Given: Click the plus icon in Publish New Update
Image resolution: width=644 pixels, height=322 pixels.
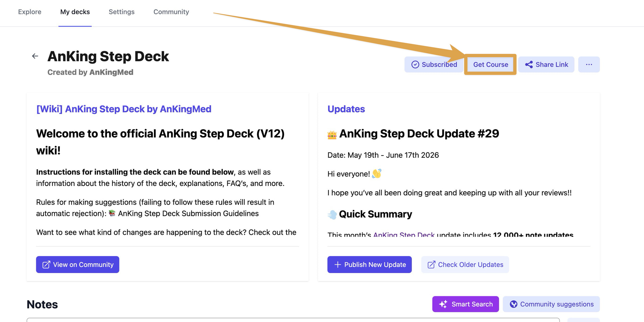Looking at the screenshot, I should click(x=338, y=265).
